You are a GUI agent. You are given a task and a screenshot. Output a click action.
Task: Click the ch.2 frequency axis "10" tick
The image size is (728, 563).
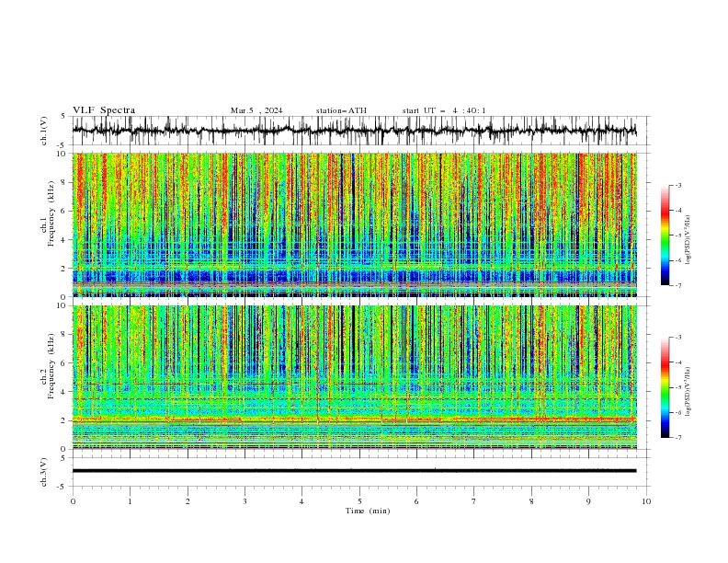pyautogui.click(x=63, y=305)
